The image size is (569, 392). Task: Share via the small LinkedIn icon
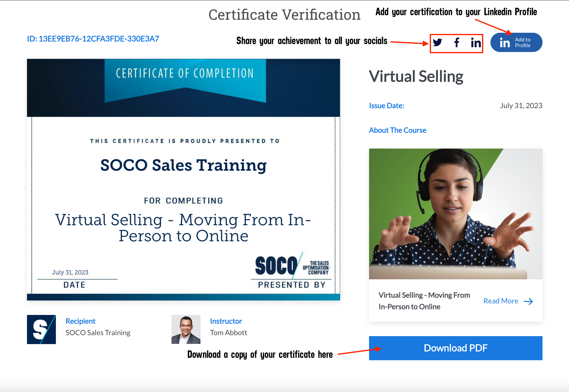pos(476,43)
